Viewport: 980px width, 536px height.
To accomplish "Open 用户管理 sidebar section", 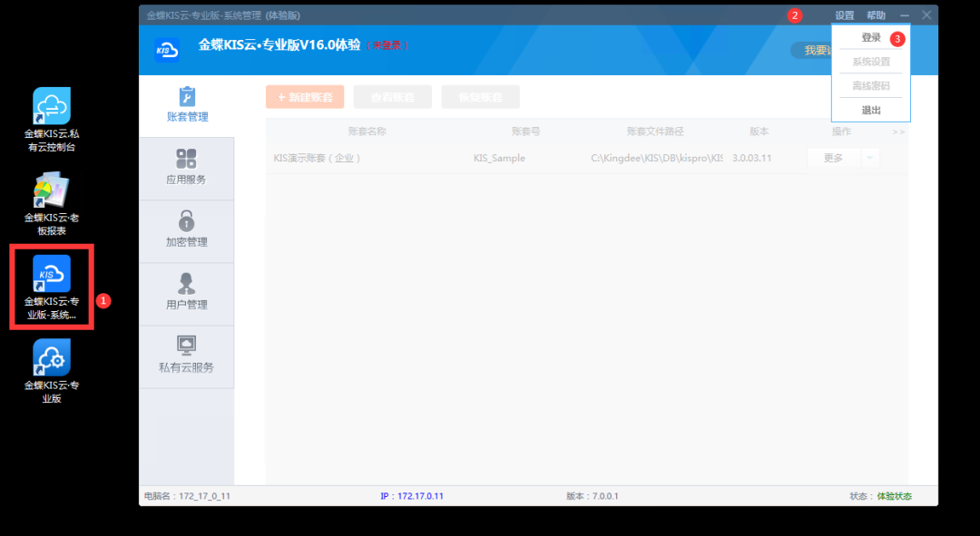I will 187,294.
